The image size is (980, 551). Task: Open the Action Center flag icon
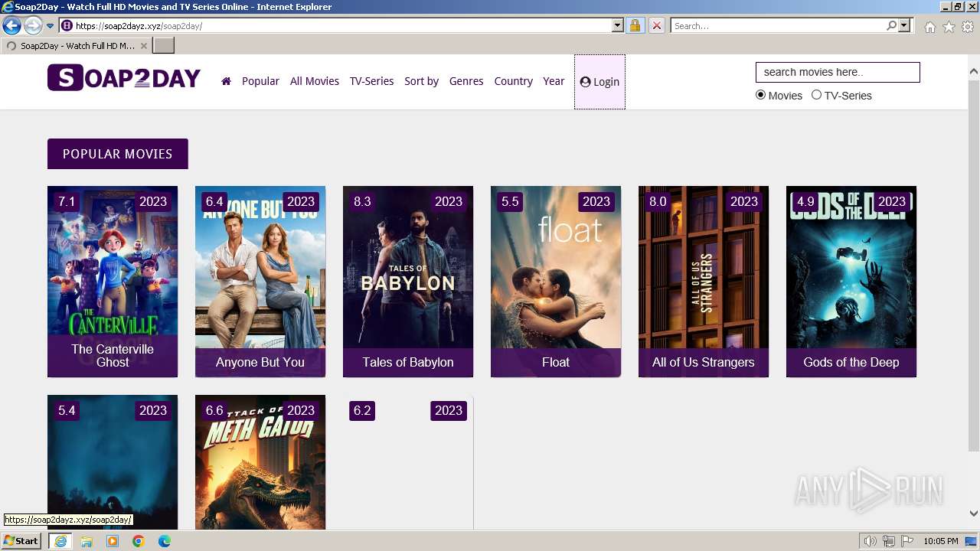click(906, 541)
